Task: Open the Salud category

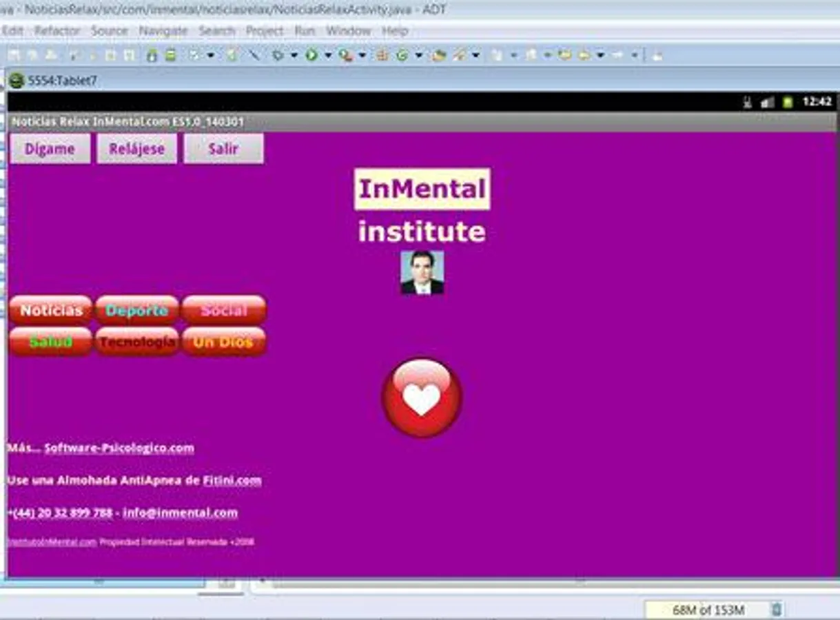Action: 50,342
